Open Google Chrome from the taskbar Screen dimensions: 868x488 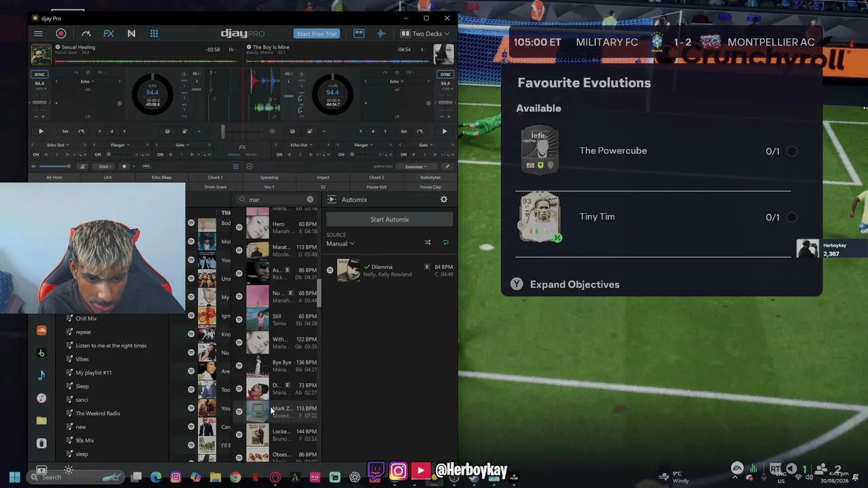coord(235,477)
